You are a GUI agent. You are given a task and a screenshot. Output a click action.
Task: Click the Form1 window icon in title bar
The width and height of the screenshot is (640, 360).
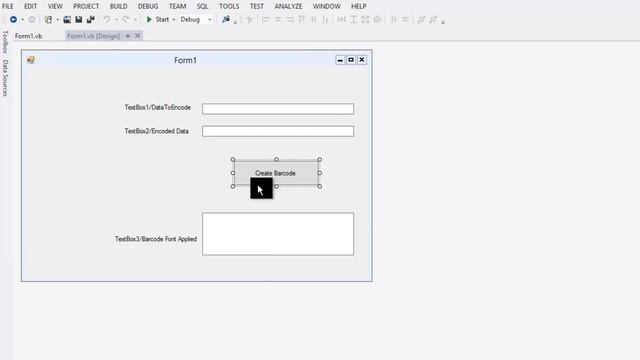pos(31,60)
